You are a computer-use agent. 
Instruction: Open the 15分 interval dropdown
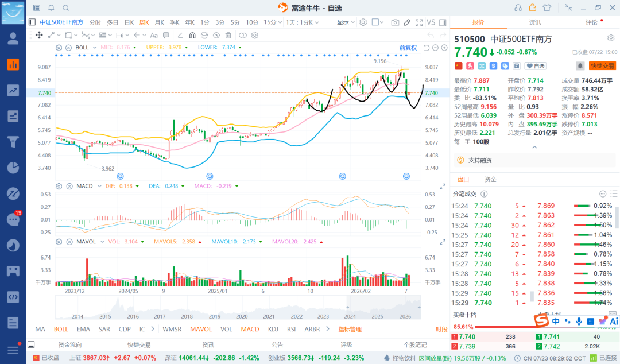(273, 22)
